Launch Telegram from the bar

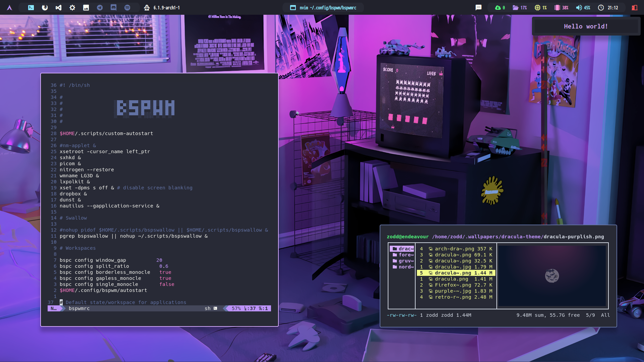point(100,7)
